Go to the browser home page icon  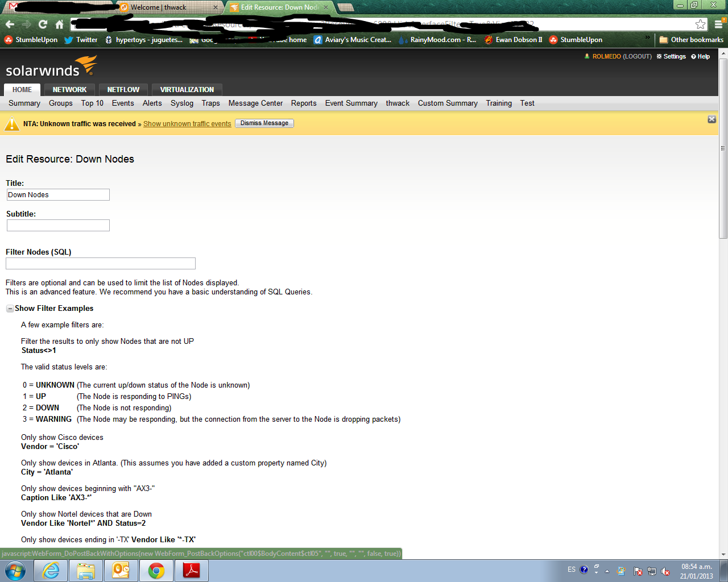[59, 24]
